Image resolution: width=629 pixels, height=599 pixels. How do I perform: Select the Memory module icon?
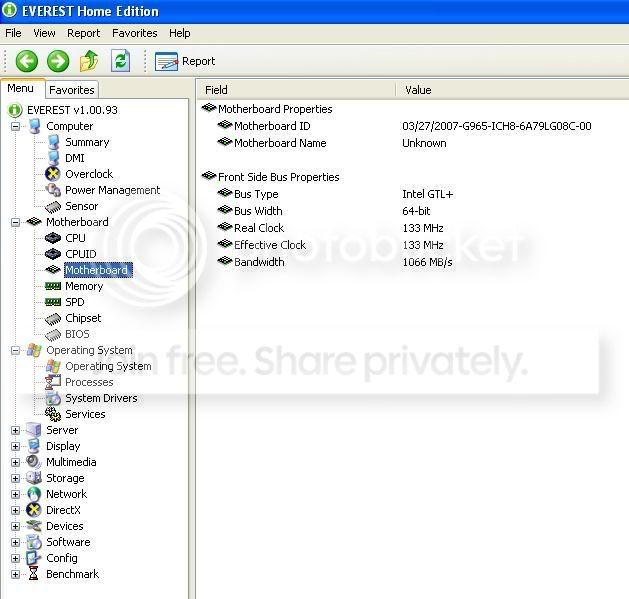coord(53,286)
